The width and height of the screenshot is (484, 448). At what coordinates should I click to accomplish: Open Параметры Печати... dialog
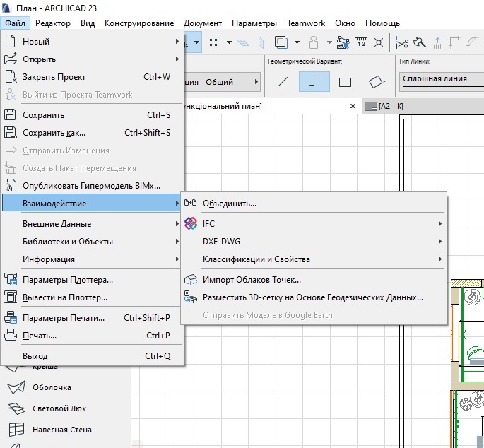point(92,318)
